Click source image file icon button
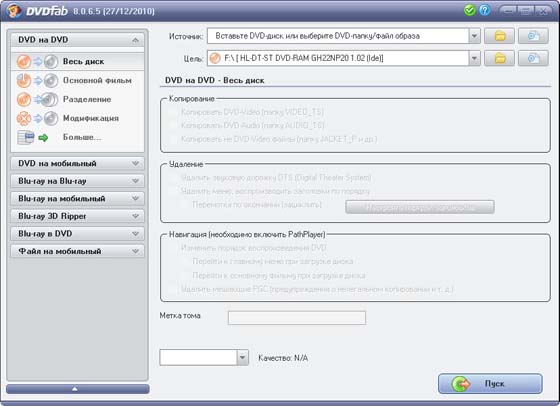This screenshot has width=560, height=406. click(533, 36)
